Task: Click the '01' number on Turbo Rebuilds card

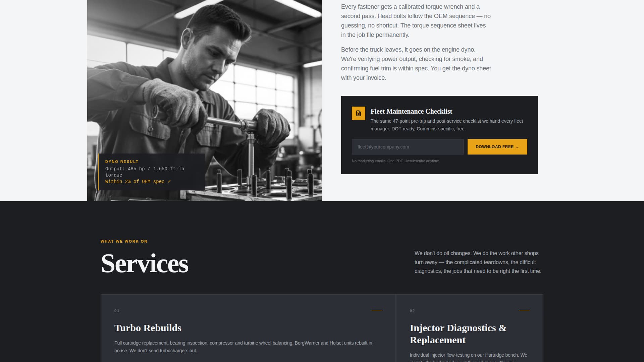Action: click(x=117, y=311)
